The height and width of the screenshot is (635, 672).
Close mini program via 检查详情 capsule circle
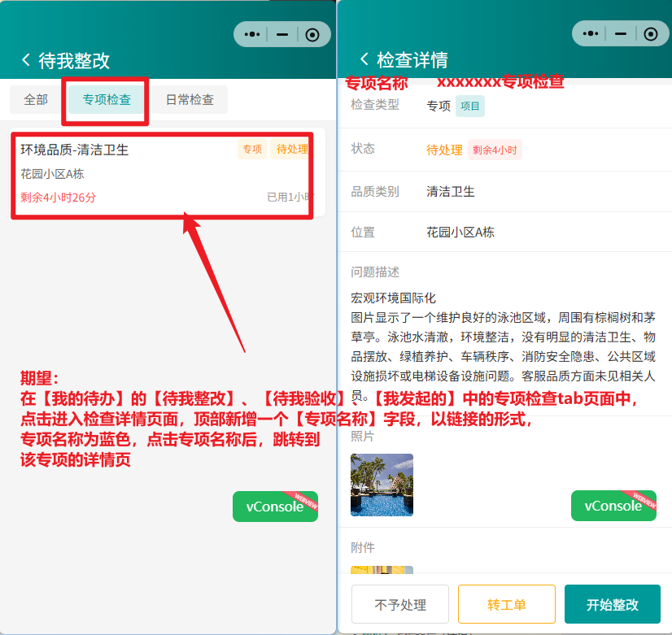[651, 33]
